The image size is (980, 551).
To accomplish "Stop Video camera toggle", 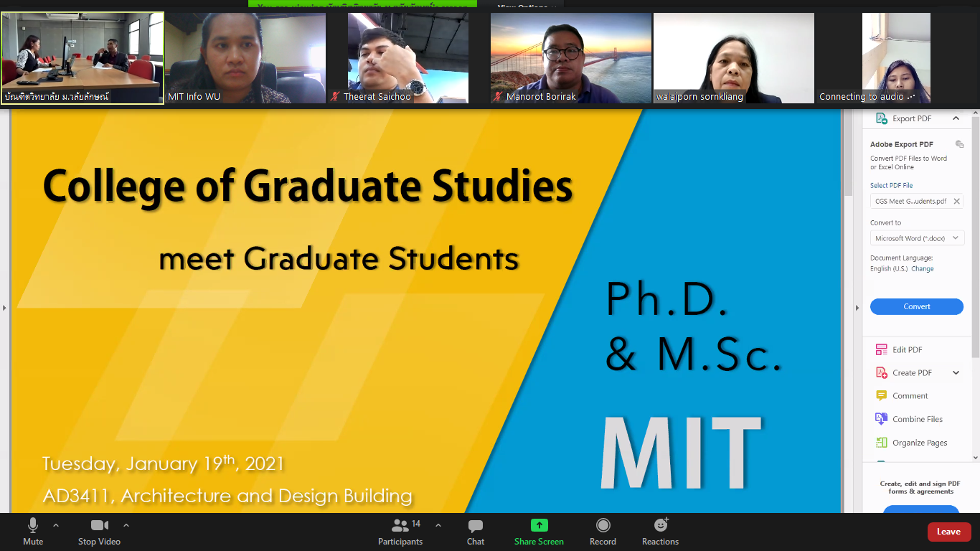I will point(99,531).
